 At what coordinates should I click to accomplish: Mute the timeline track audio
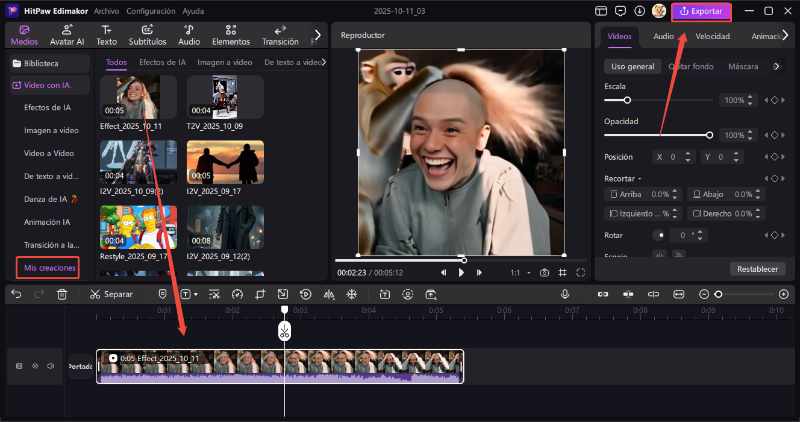coord(50,366)
